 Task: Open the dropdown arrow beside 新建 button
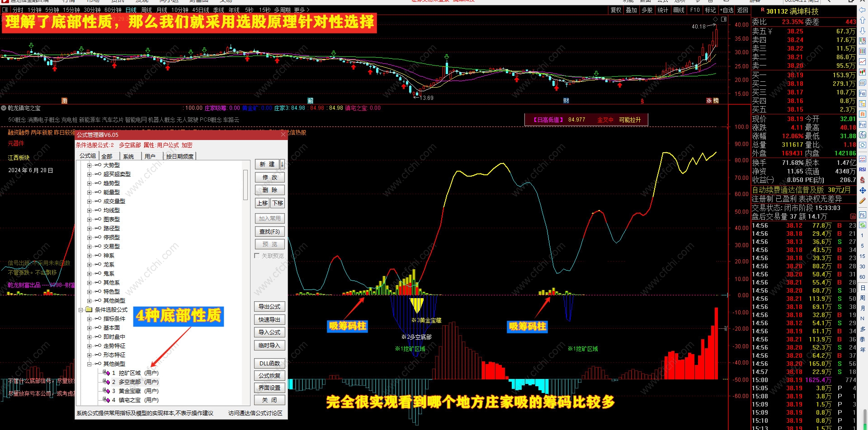282,164
